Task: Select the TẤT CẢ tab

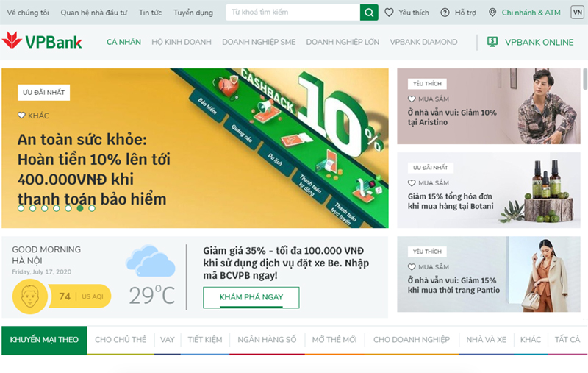Action: click(x=567, y=340)
